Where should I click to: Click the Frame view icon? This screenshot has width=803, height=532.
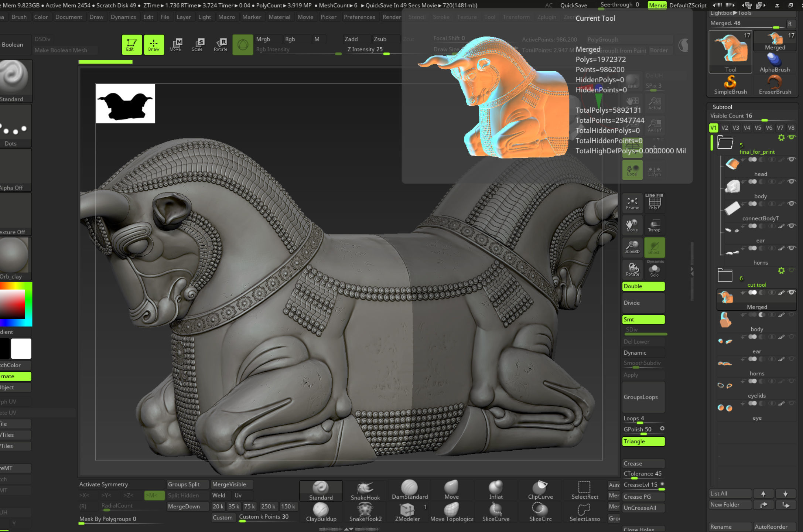[x=632, y=203]
